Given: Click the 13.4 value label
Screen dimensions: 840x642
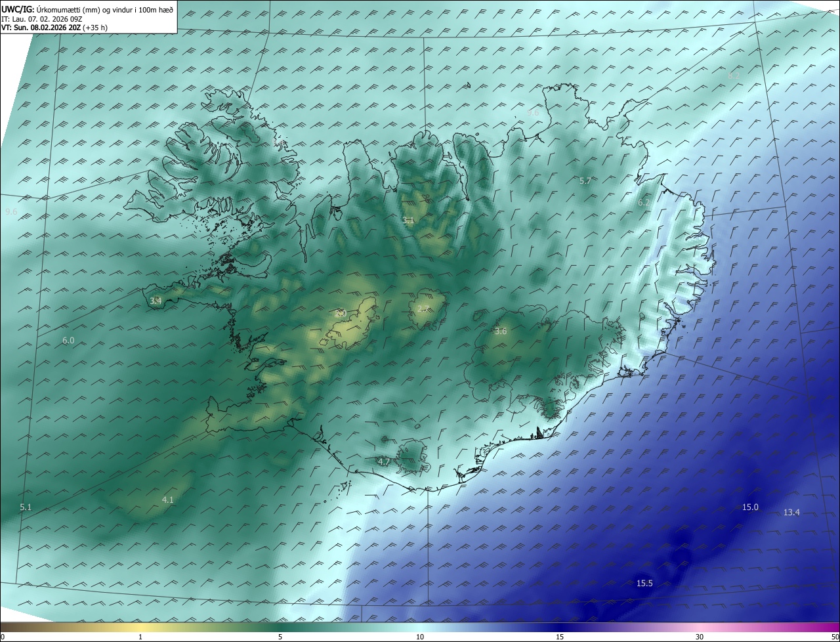Looking at the screenshot, I should point(791,513).
